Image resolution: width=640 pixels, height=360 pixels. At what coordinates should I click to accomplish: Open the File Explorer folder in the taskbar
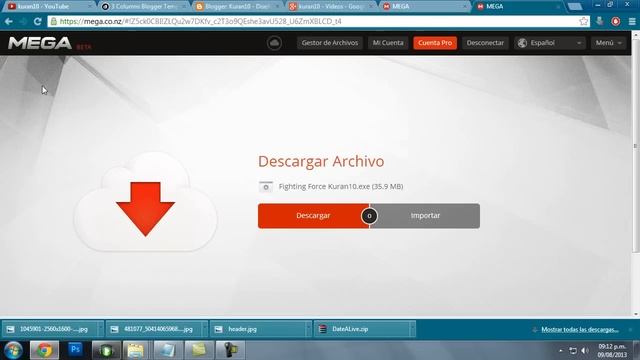(x=136, y=350)
